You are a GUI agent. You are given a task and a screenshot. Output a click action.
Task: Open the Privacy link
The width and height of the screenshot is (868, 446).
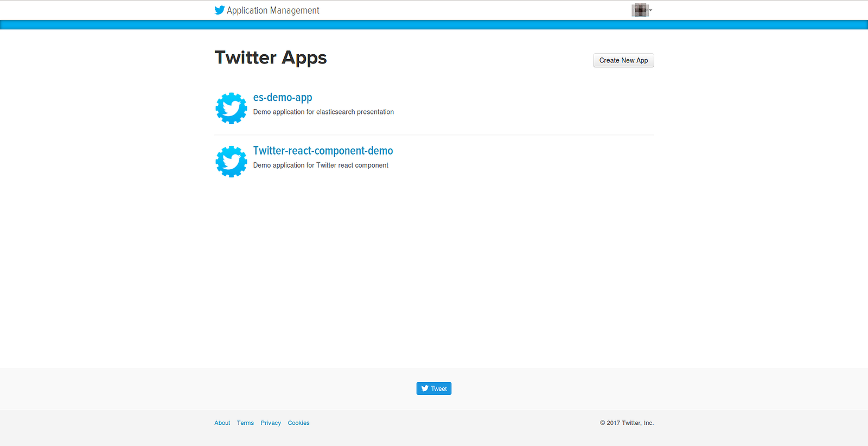[x=271, y=423]
